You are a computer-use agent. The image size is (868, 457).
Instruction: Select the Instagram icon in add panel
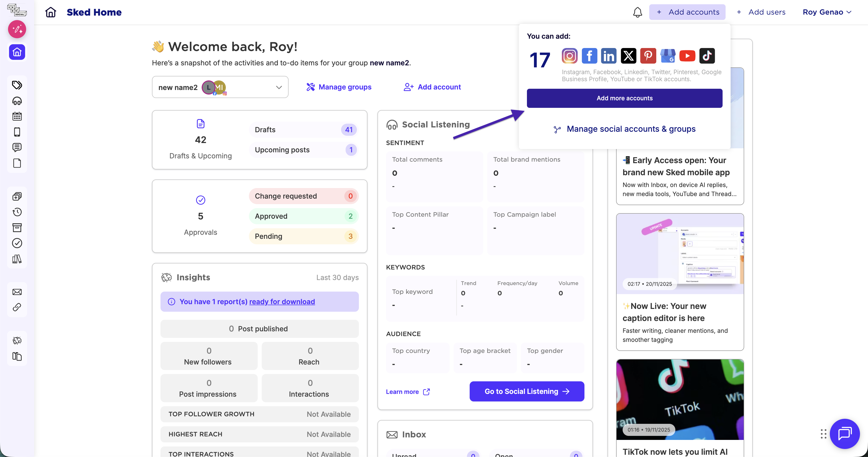[x=569, y=56]
